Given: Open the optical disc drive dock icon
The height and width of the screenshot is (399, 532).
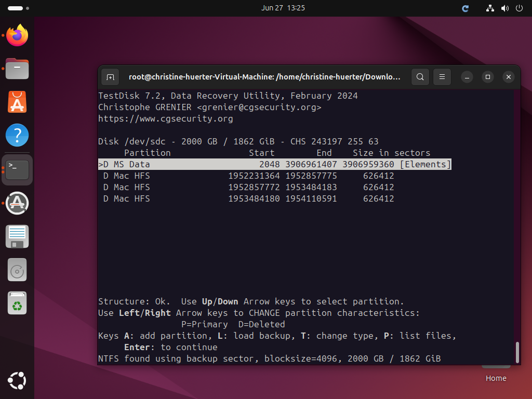Looking at the screenshot, I should 17,270.
